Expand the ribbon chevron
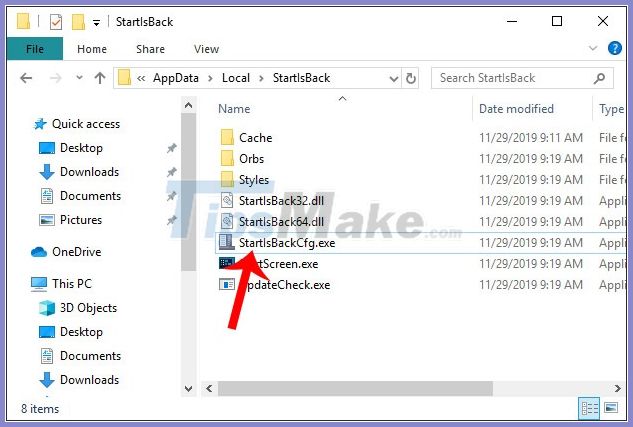633x427 pixels. pyautogui.click(x=593, y=49)
